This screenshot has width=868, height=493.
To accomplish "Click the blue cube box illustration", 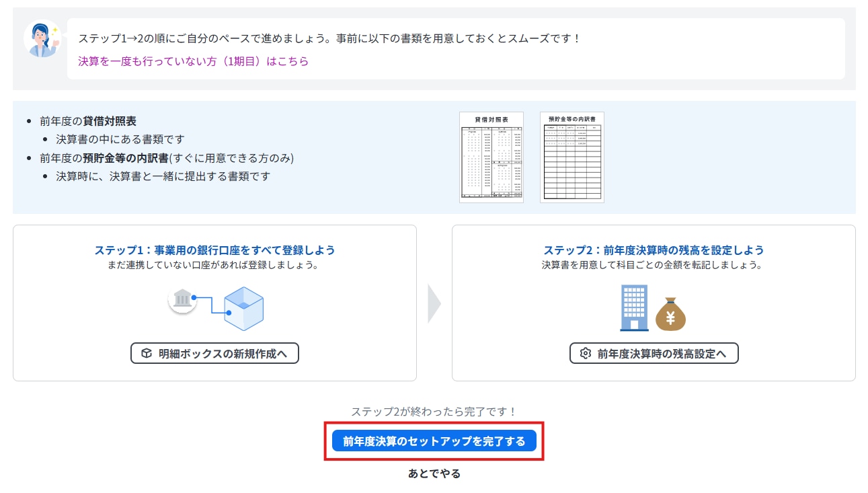I will pyautogui.click(x=243, y=309).
